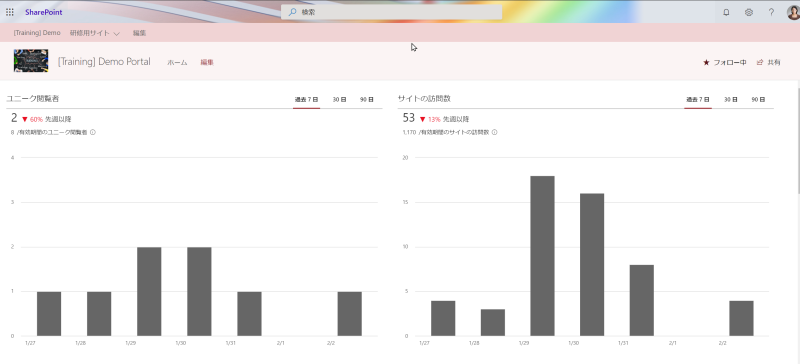The height and width of the screenshot is (364, 800).
Task: Go to ホーム in site navigation
Action: 178,62
